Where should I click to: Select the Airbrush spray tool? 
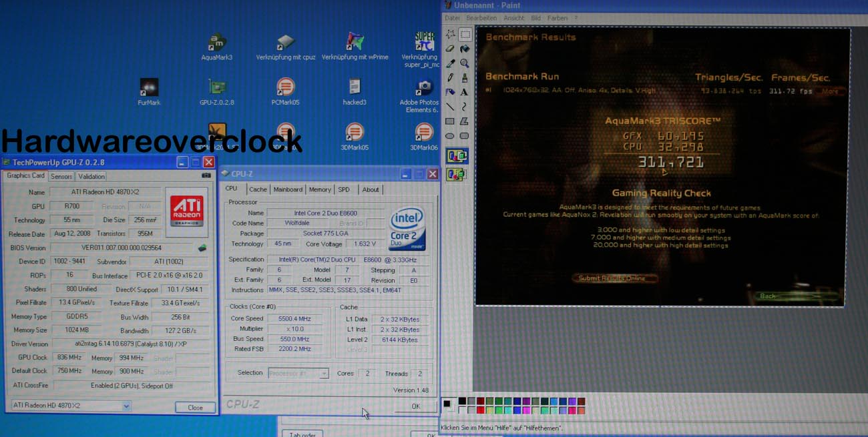coord(450,92)
